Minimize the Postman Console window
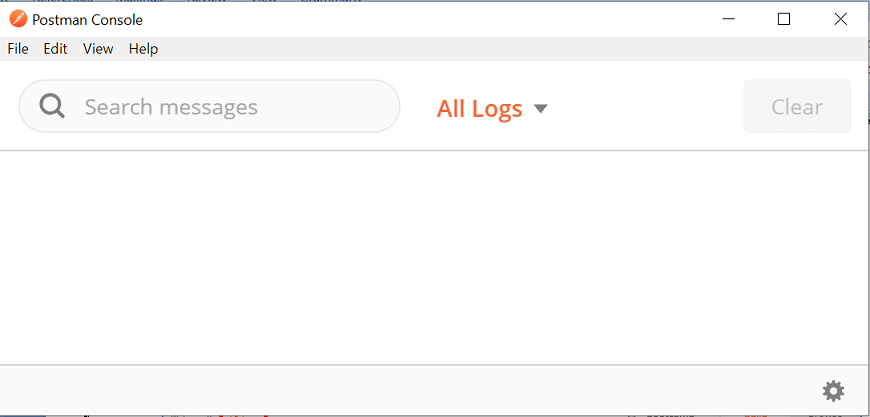Viewport: 870px width, 417px height. (729, 19)
